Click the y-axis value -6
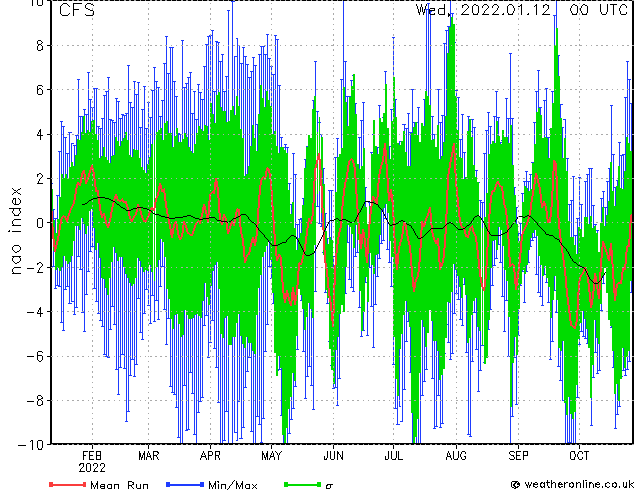The height and width of the screenshot is (490, 634). 35,356
